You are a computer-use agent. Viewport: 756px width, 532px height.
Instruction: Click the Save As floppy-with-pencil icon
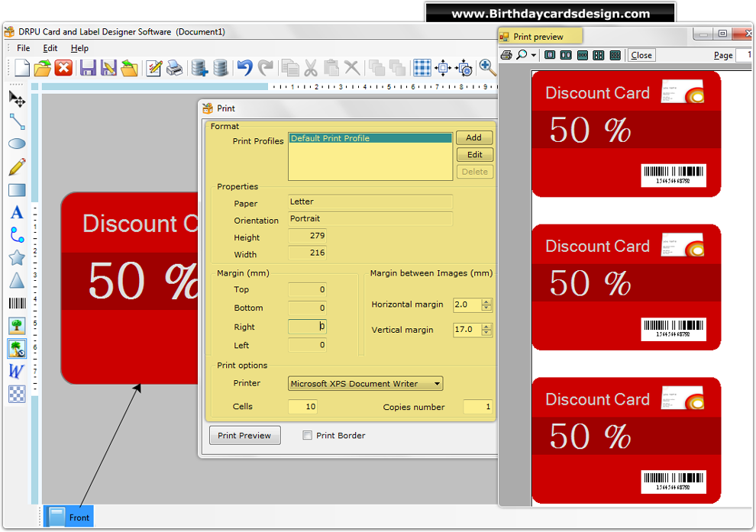tap(108, 68)
